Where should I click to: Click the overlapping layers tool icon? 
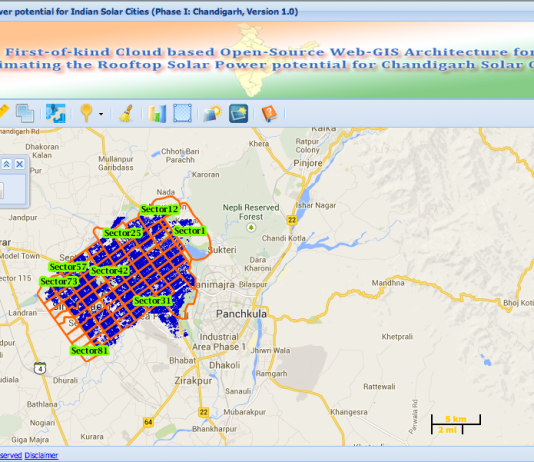(25, 113)
